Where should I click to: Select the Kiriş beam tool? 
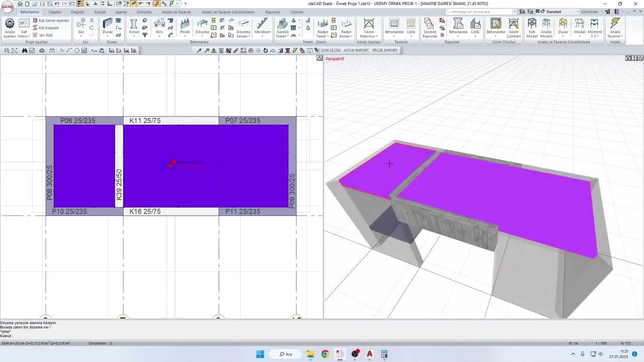tap(159, 28)
